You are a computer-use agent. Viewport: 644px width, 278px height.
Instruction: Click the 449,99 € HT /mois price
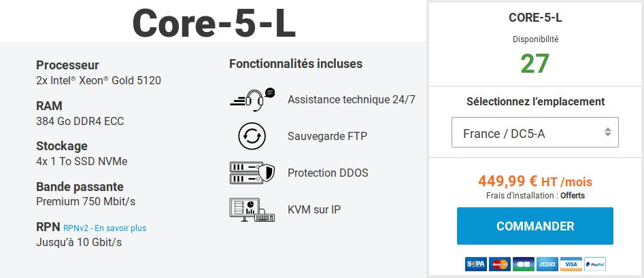(x=535, y=181)
